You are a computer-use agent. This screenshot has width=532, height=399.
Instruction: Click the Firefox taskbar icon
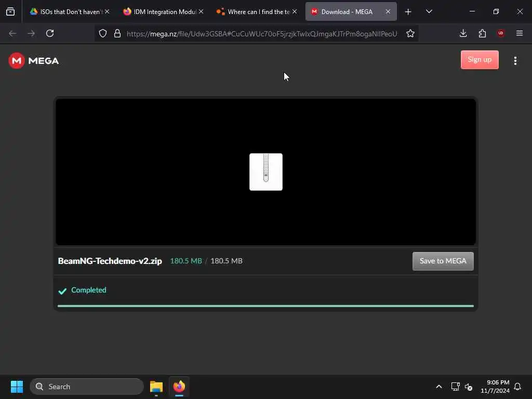179,387
